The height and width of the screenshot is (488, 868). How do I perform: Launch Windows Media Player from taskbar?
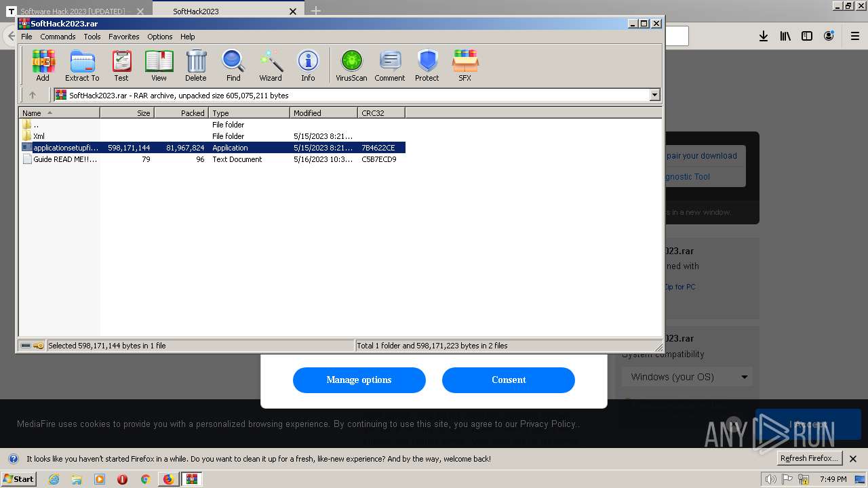point(100,479)
